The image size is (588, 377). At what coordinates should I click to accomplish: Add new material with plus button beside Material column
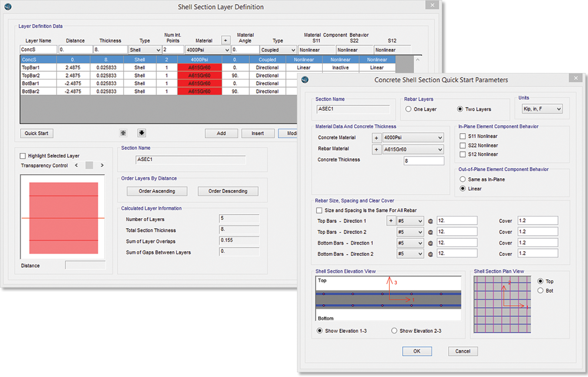225,40
